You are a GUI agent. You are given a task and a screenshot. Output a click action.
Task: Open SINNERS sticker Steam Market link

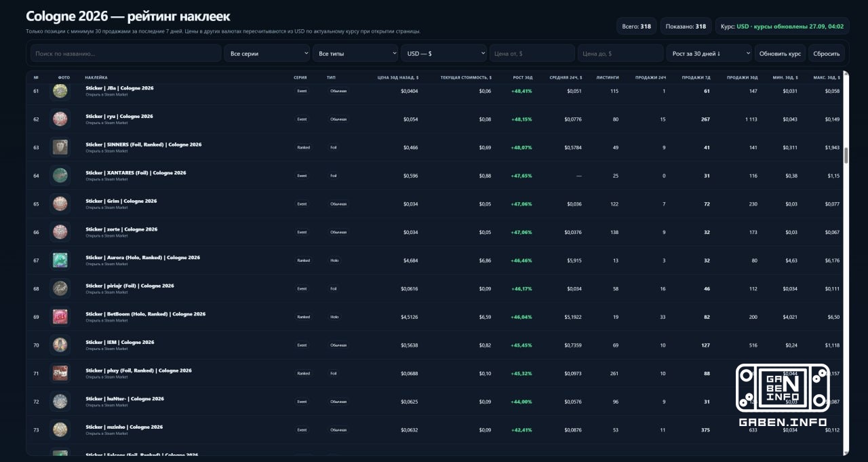click(x=106, y=151)
